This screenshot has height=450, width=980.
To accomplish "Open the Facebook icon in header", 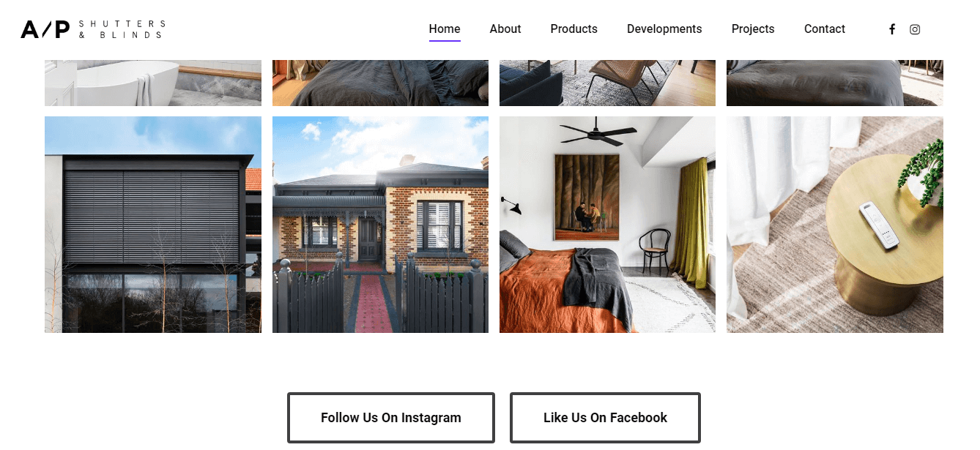I will (892, 29).
